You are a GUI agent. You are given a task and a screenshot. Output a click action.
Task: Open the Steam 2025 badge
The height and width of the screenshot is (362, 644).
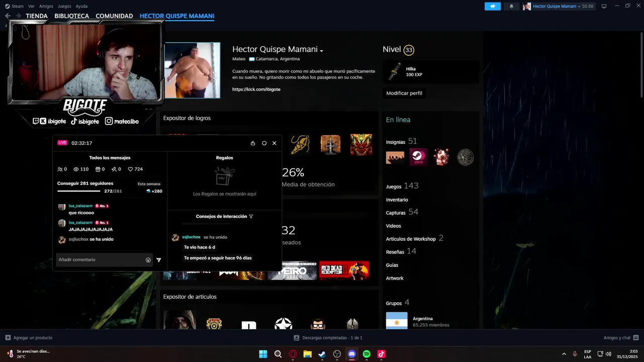pyautogui.click(x=419, y=157)
